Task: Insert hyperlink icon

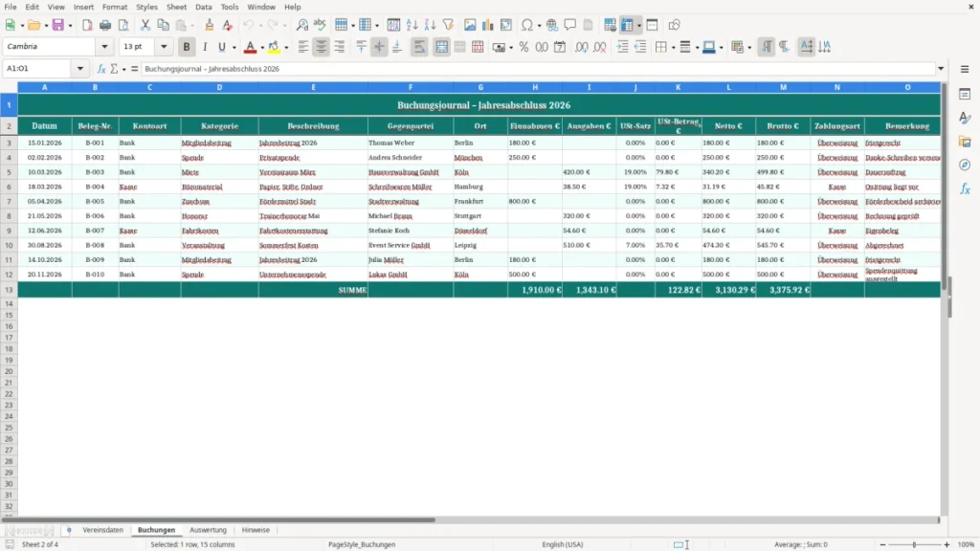Action: 552,25
